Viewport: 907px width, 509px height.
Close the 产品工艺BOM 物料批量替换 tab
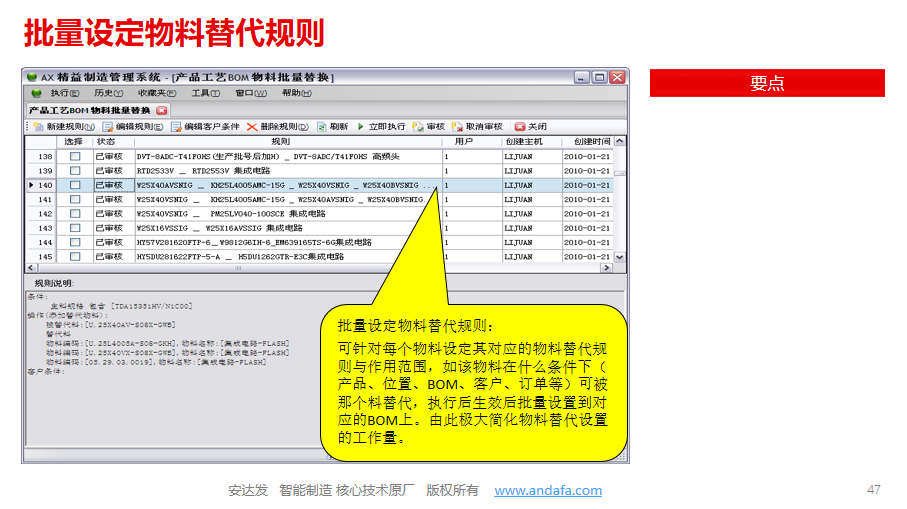(161, 110)
